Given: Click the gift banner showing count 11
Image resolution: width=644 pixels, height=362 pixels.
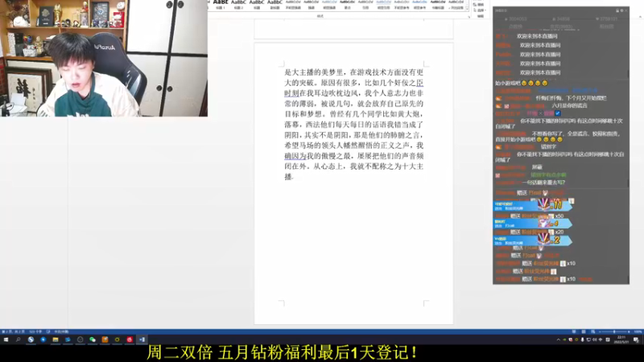Looking at the screenshot, I should (533, 205).
